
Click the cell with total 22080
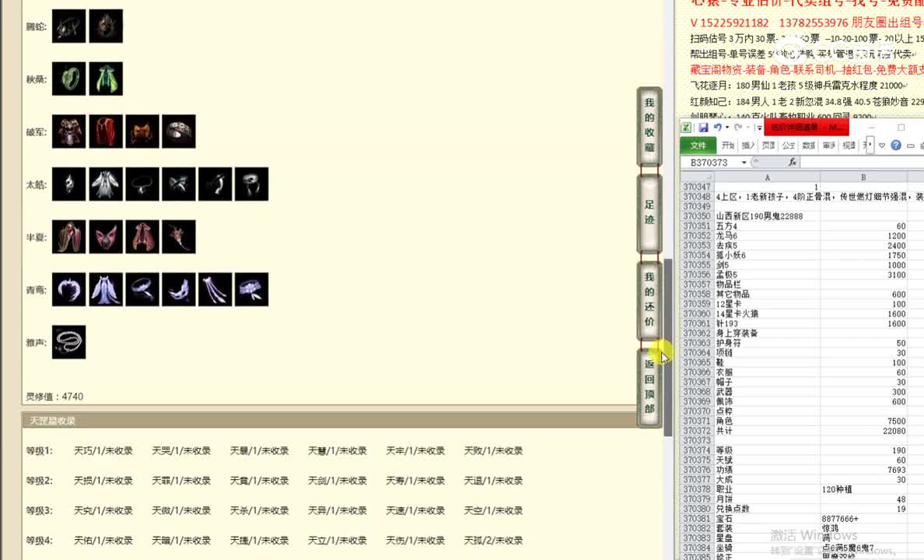tap(863, 431)
